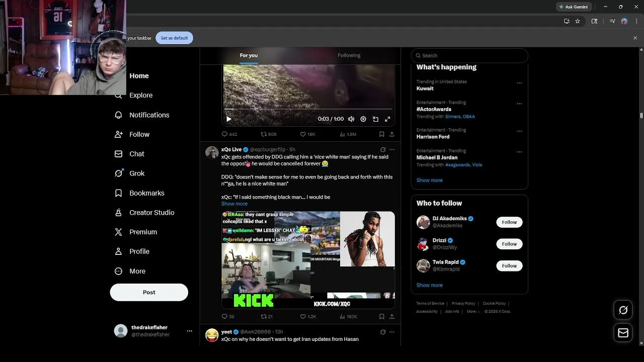Click the Notifications bell icon
The image size is (644, 362).
click(x=118, y=115)
